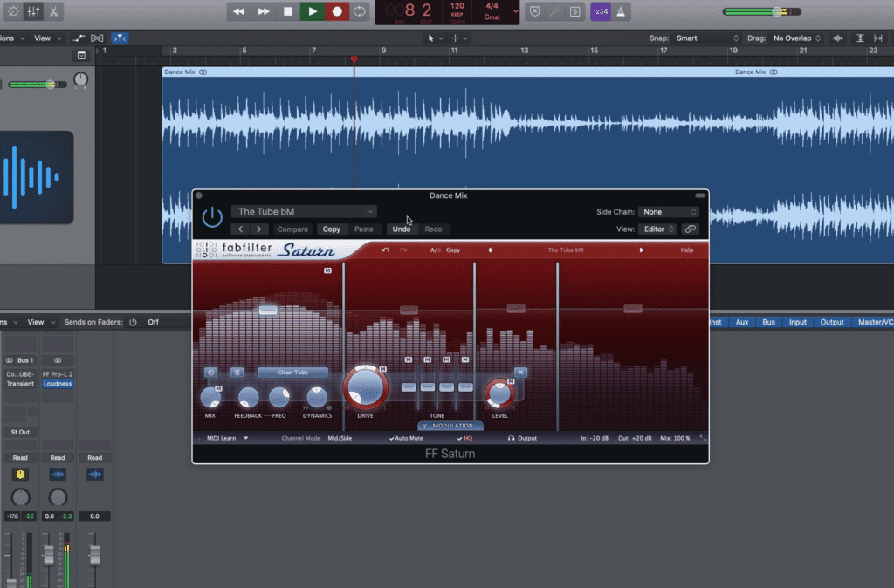Toggle Cycle mode in the transport
This screenshot has width=894, height=588.
point(360,11)
